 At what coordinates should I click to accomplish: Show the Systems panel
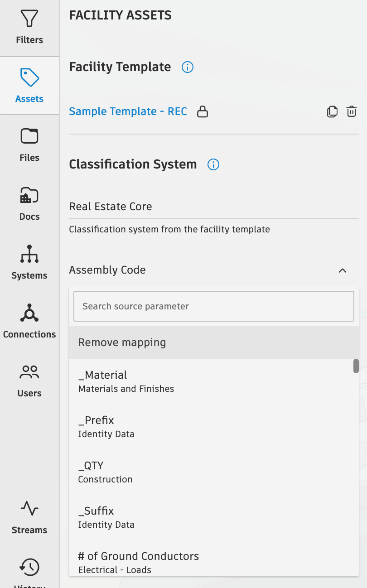pyautogui.click(x=29, y=262)
